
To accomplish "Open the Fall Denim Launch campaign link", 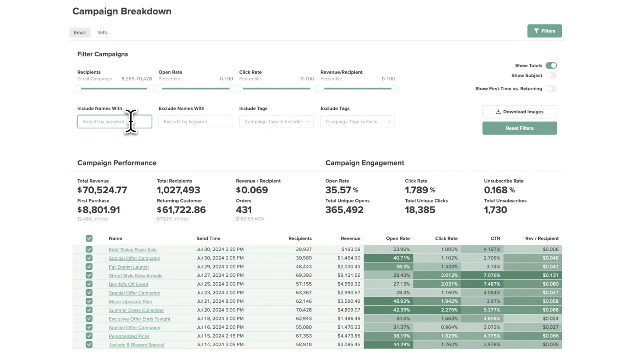I will coord(128,267).
